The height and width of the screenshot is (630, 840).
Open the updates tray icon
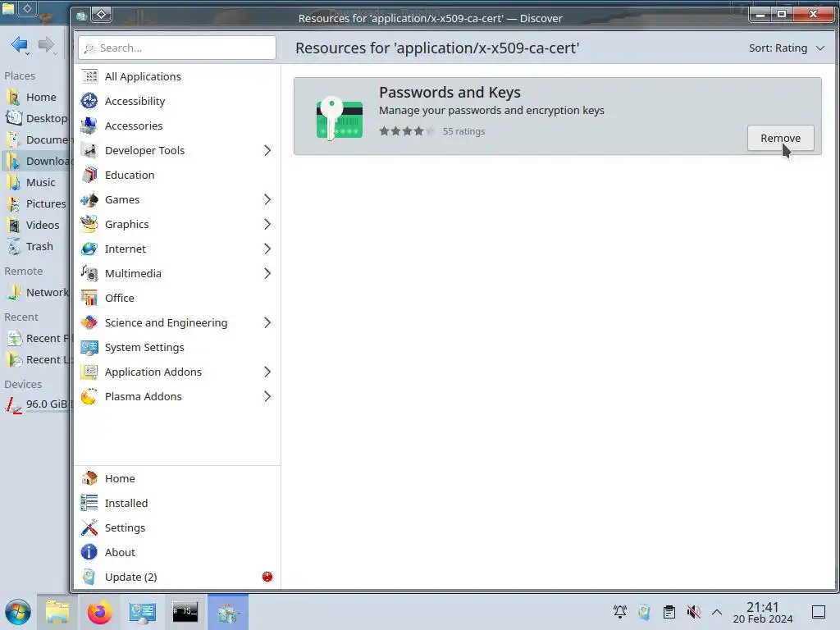(x=645, y=612)
